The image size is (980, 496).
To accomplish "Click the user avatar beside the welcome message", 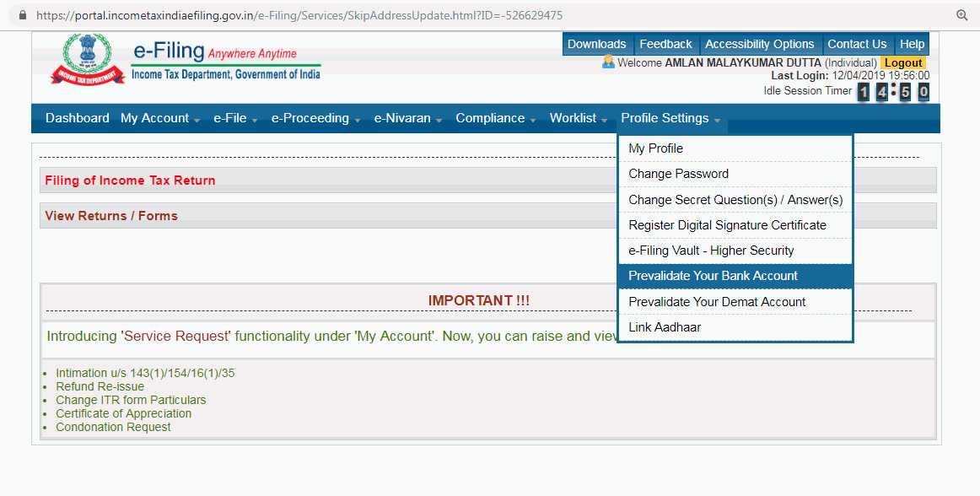I will [610, 62].
